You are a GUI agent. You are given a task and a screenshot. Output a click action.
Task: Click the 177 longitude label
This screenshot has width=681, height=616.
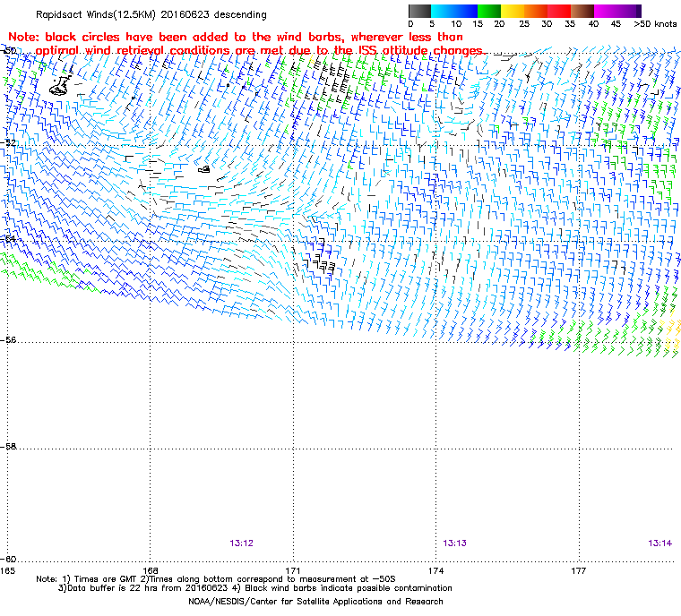coord(579,570)
